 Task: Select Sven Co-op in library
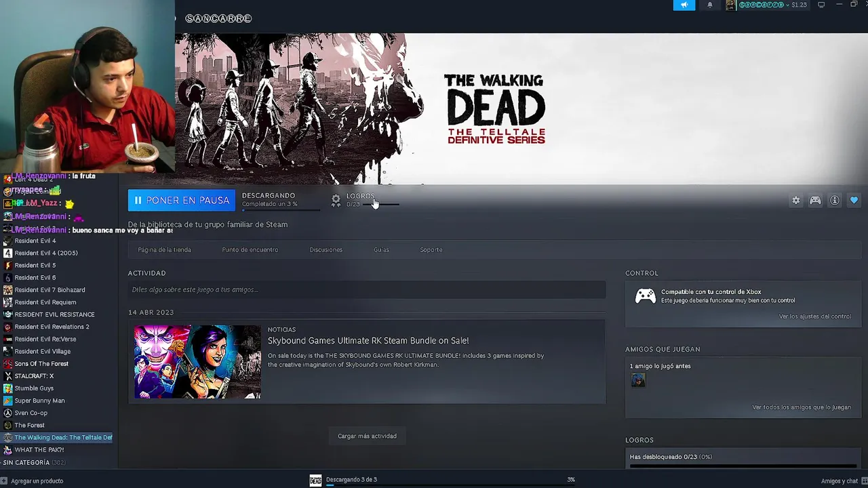point(31,413)
